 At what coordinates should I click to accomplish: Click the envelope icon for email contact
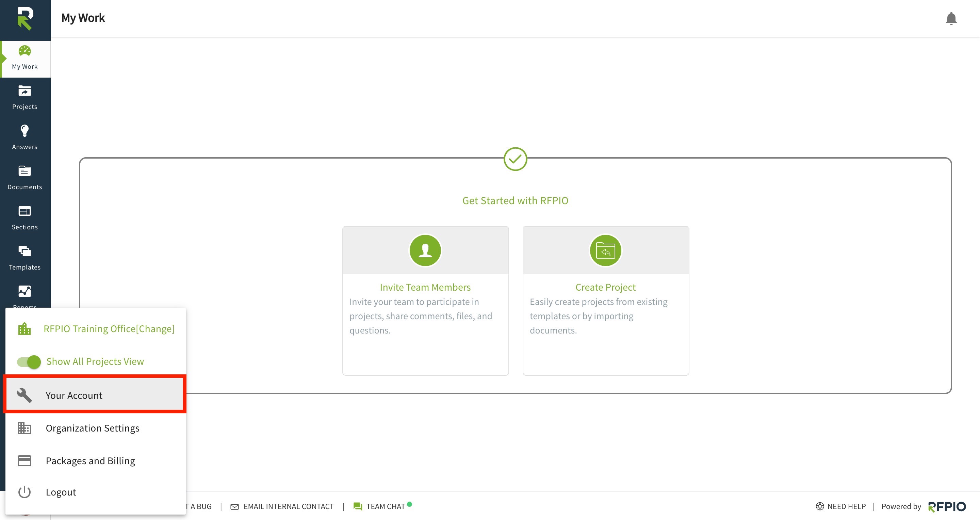coord(235,507)
